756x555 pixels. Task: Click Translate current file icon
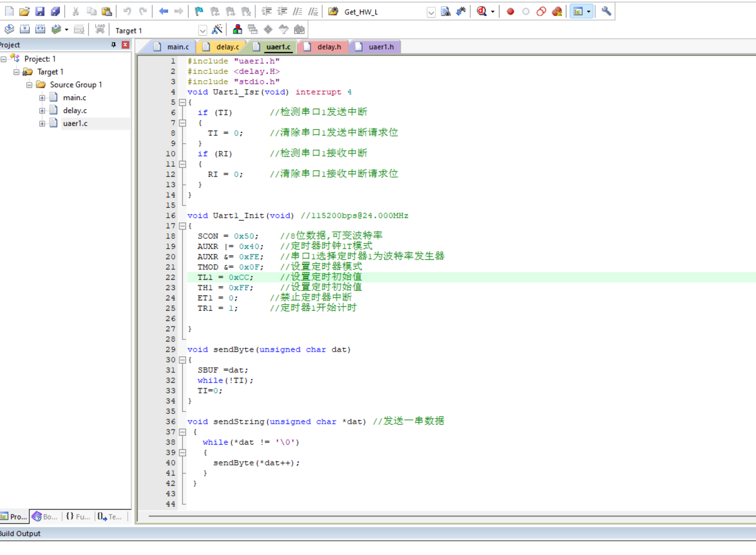point(9,29)
